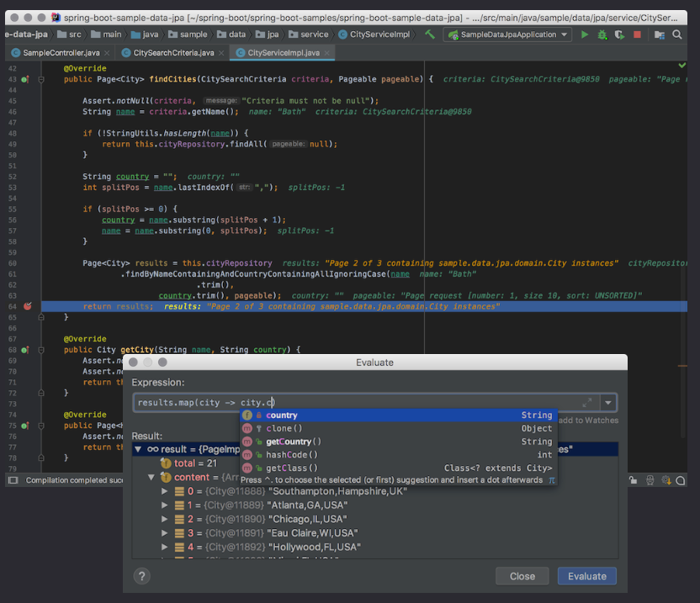Select hashCode() completion suggestion
Viewport: 700px width, 603px height.
(x=399, y=455)
